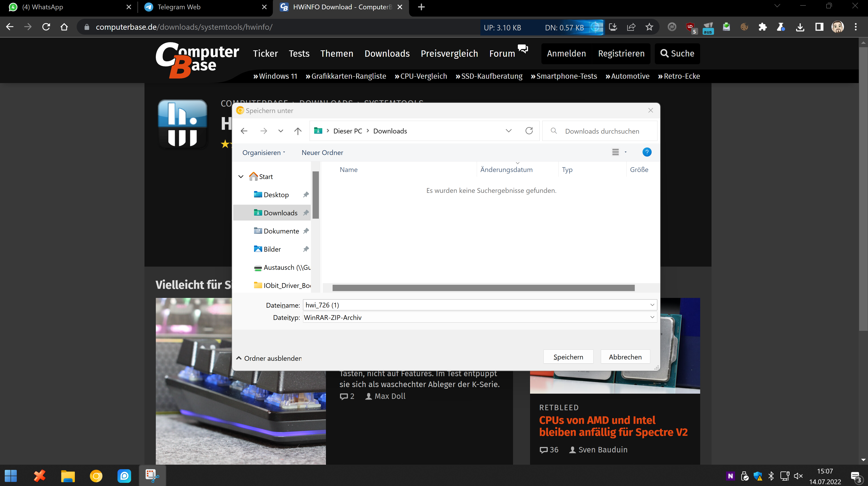
Task: Click the Abbrechen button
Action: pyautogui.click(x=625, y=357)
